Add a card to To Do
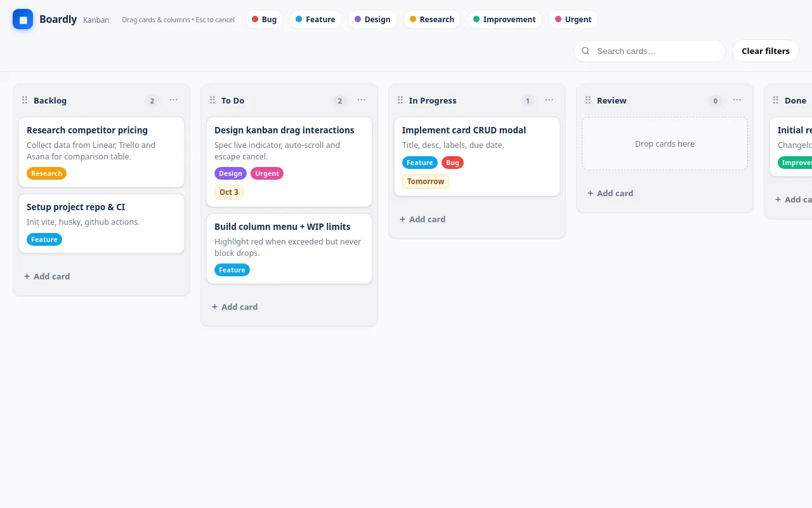The height and width of the screenshot is (508, 812). (235, 307)
